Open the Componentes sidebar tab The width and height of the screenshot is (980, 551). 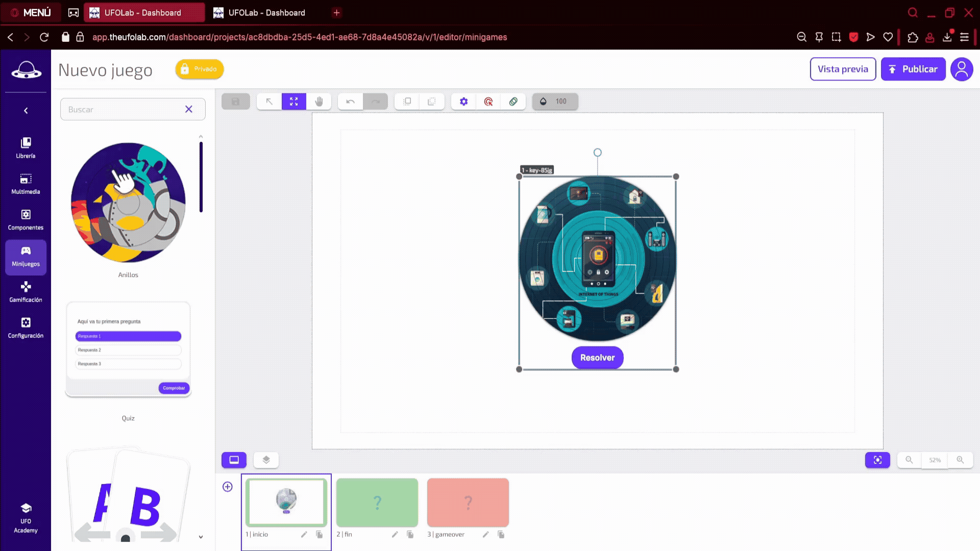tap(26, 220)
